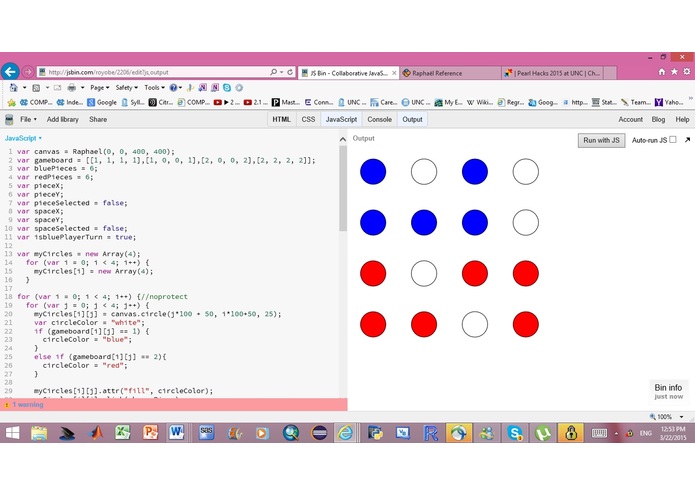Go back with the browser back arrow
This screenshot has width=695, height=494.
pyautogui.click(x=10, y=71)
